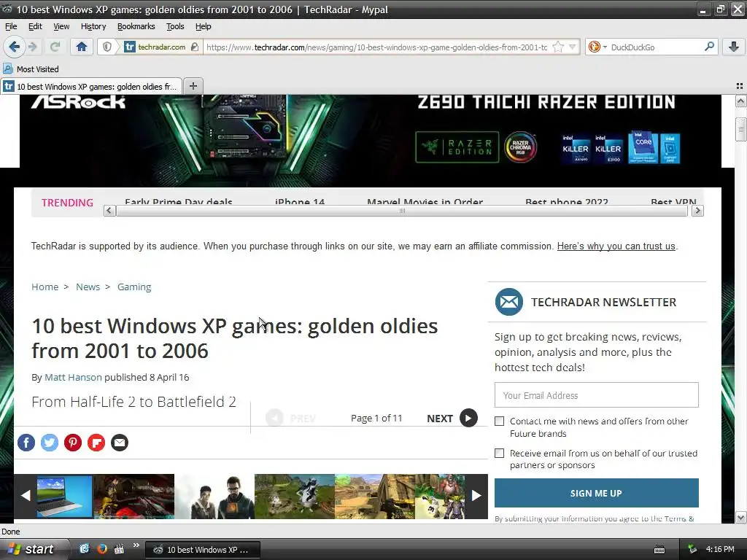Open the Help menu
747x560 pixels.
(203, 26)
